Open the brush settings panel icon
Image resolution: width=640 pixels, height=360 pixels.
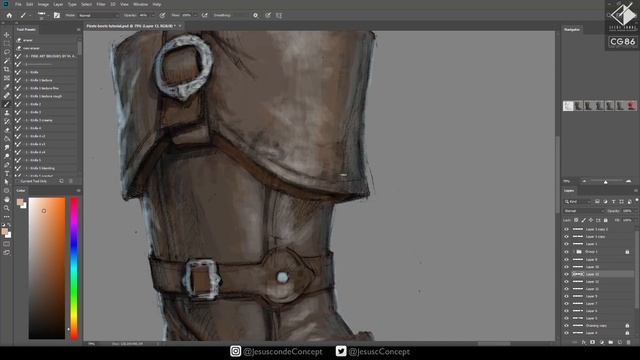click(57, 15)
